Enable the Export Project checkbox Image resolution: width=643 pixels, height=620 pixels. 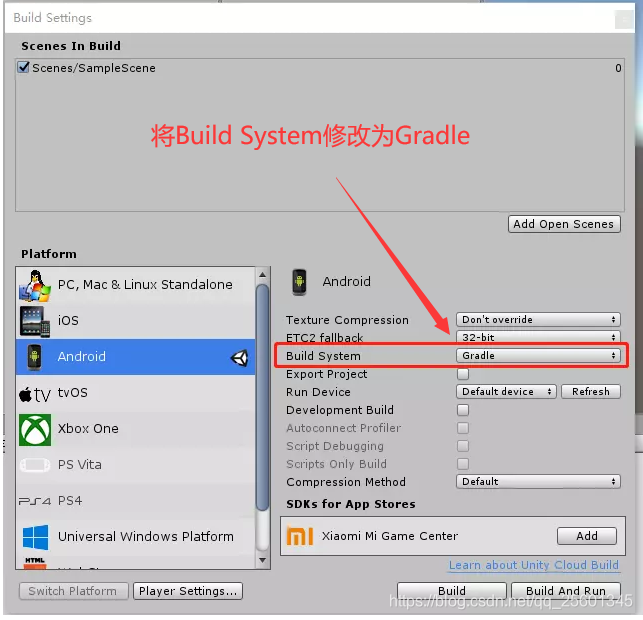[x=463, y=374]
